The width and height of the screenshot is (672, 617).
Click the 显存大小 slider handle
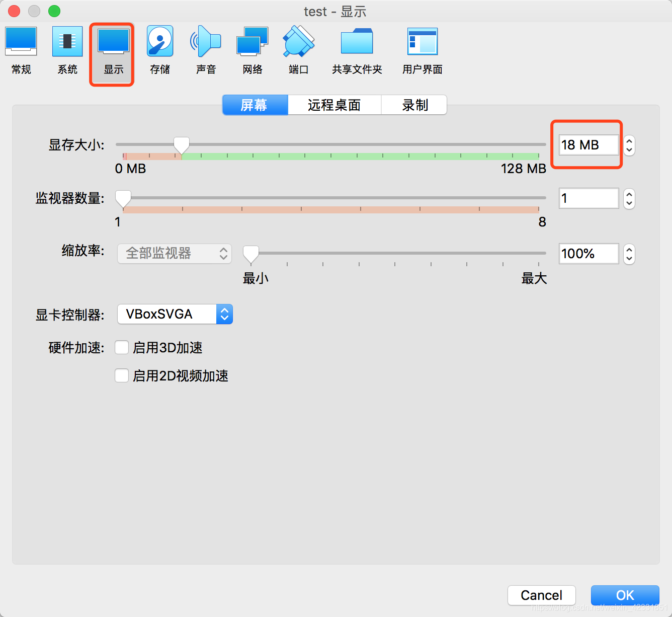click(182, 145)
